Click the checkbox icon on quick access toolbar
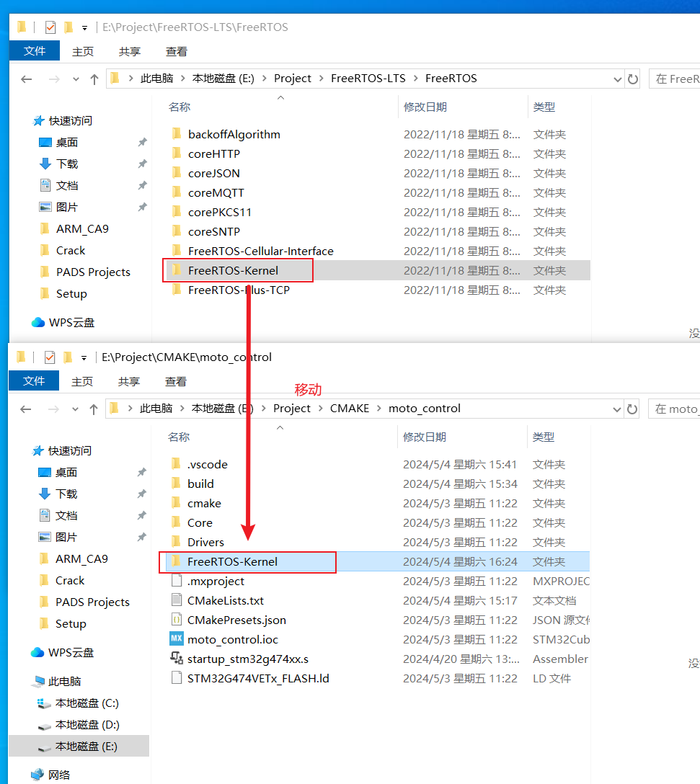Viewport: 700px width, 784px height. click(x=49, y=356)
